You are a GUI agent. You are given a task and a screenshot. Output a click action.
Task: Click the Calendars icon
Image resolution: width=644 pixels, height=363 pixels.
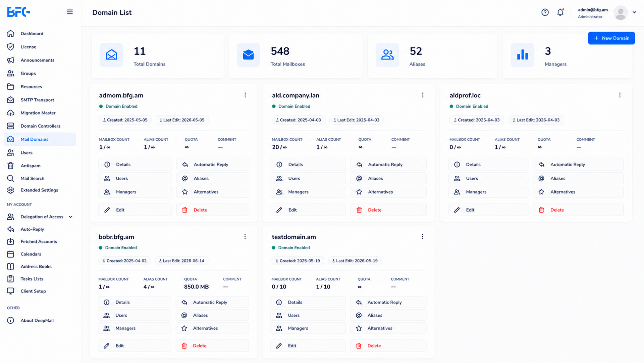11,254
